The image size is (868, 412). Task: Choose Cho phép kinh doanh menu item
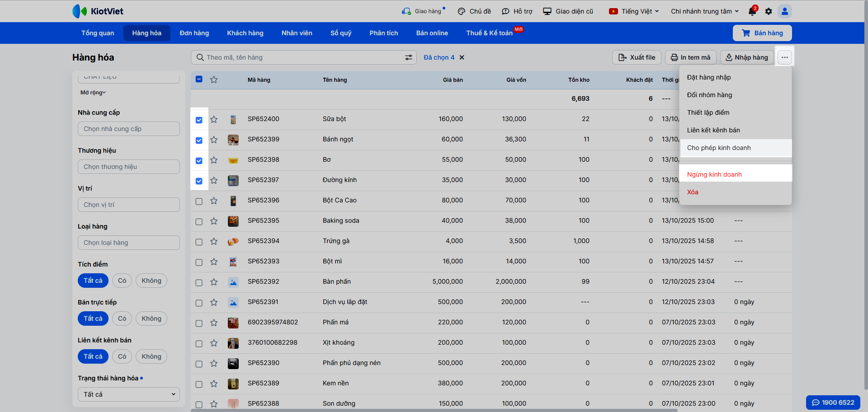736,148
